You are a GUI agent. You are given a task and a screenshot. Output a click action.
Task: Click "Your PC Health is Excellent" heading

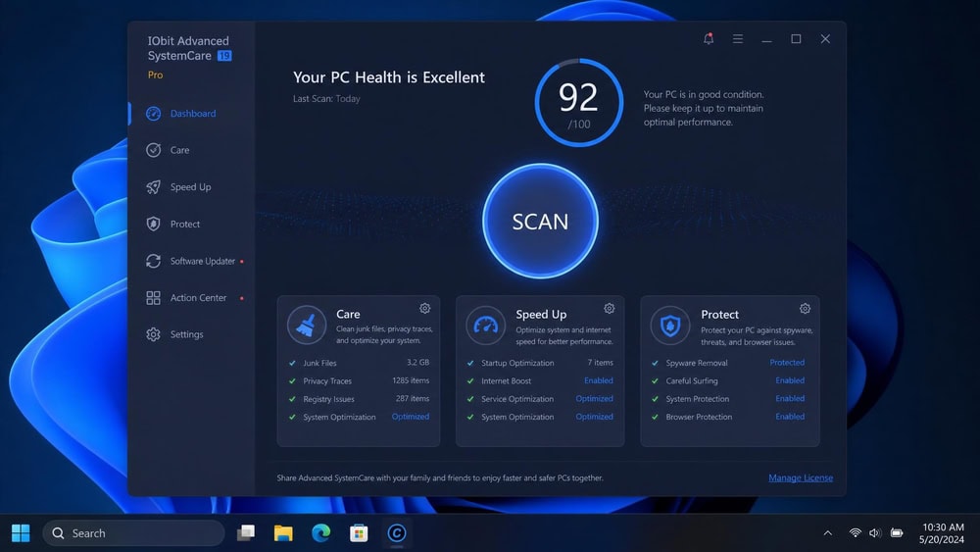389,76
